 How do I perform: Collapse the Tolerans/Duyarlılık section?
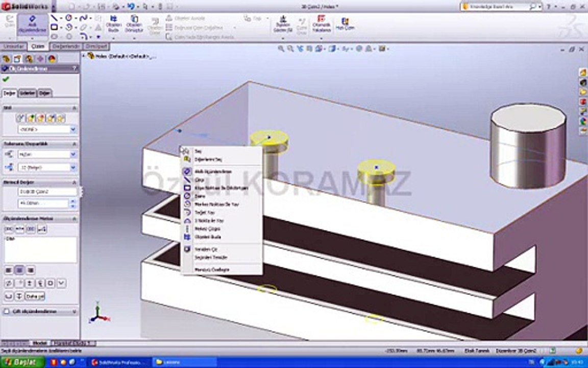74,144
